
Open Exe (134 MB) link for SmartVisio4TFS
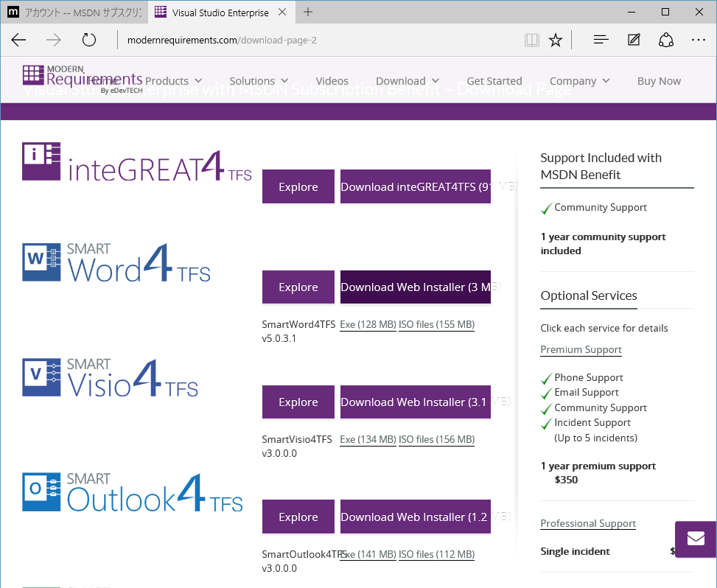pos(368,439)
